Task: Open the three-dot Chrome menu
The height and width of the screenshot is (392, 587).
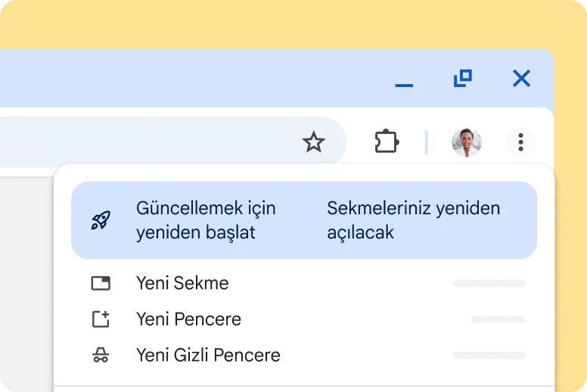Action: (x=520, y=142)
